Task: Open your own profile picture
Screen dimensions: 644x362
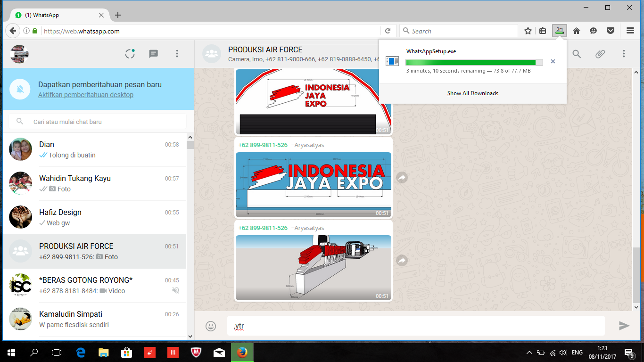Action: pos(20,54)
